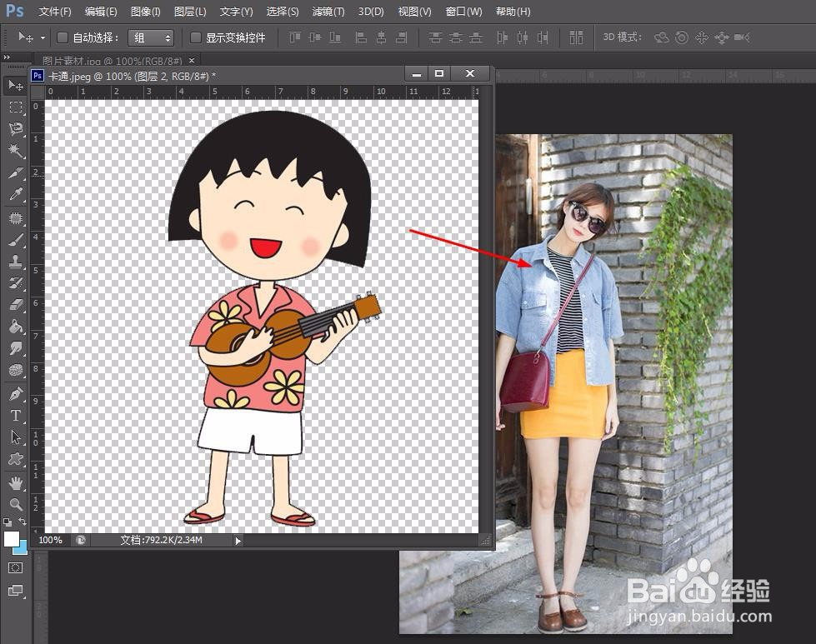Image resolution: width=816 pixels, height=644 pixels.
Task: Click align right edges icon
Action: 401,37
